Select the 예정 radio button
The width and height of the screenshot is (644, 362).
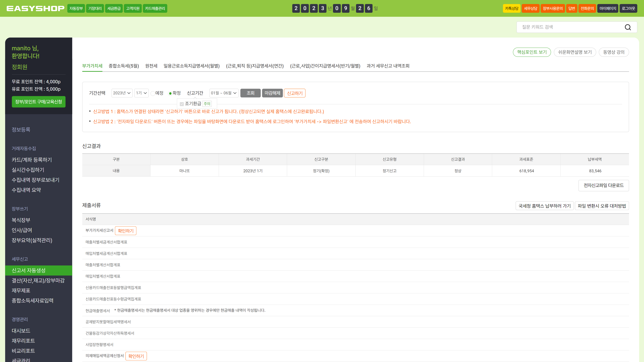coord(153,93)
